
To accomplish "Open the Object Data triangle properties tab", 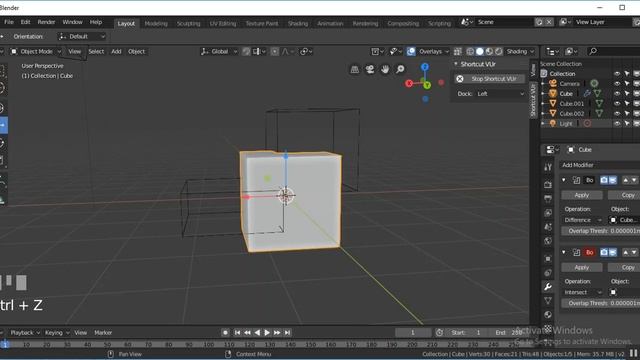I will tap(548, 301).
